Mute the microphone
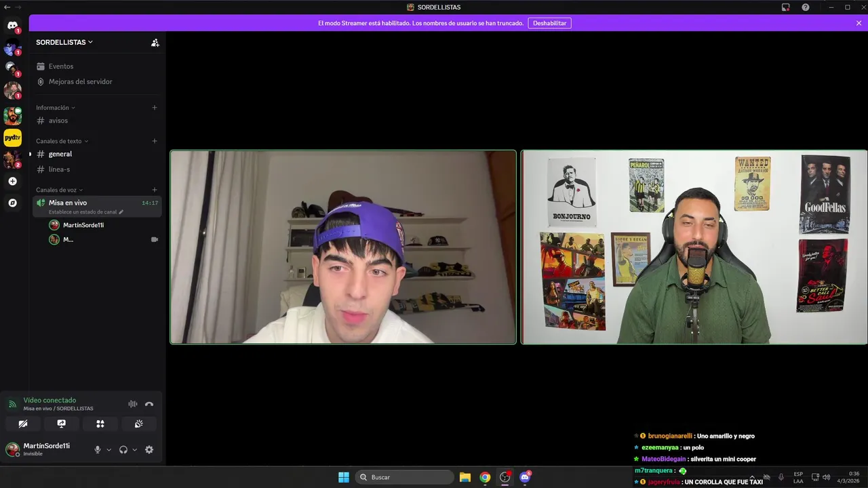This screenshot has height=488, width=868. coord(98,449)
